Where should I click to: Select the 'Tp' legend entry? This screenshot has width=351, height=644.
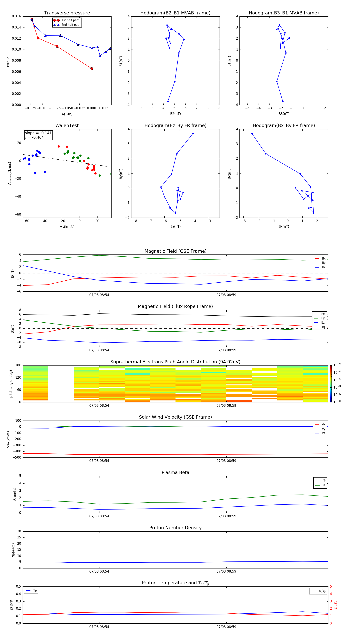(x=31, y=591)
